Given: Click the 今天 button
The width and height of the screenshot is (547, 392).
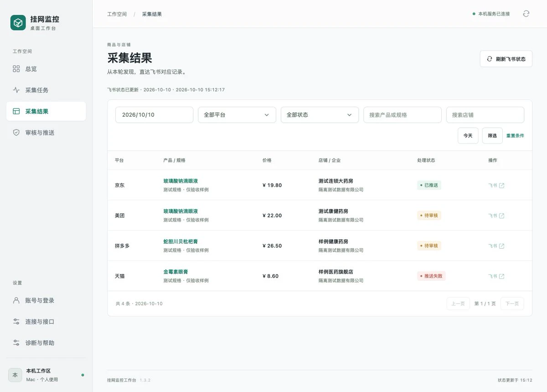Looking at the screenshot, I should 468,136.
